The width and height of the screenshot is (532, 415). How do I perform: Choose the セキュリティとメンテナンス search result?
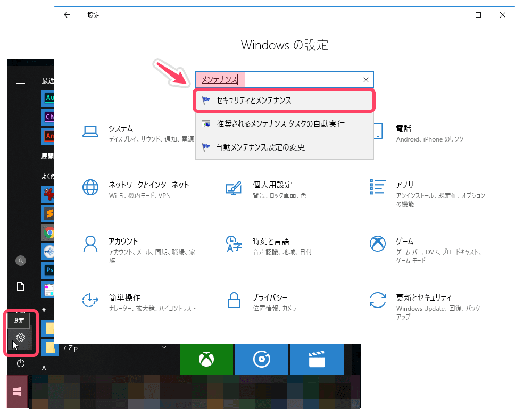pos(284,101)
